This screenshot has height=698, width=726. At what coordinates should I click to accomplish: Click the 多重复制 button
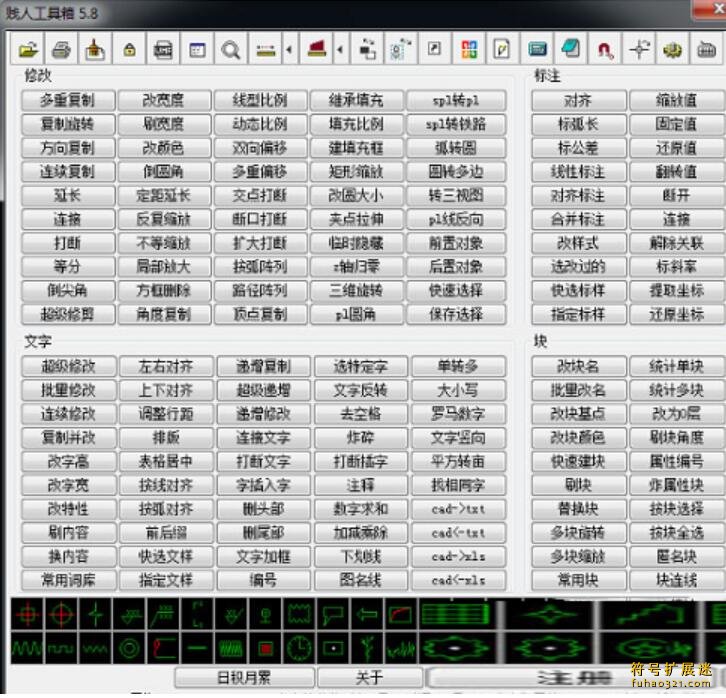tap(68, 100)
